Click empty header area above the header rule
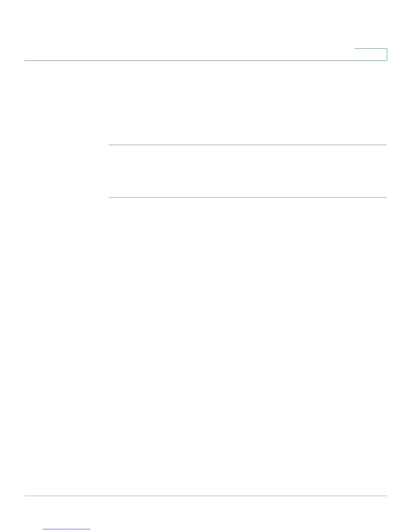This screenshot has height=532, width=411. click(x=188, y=30)
